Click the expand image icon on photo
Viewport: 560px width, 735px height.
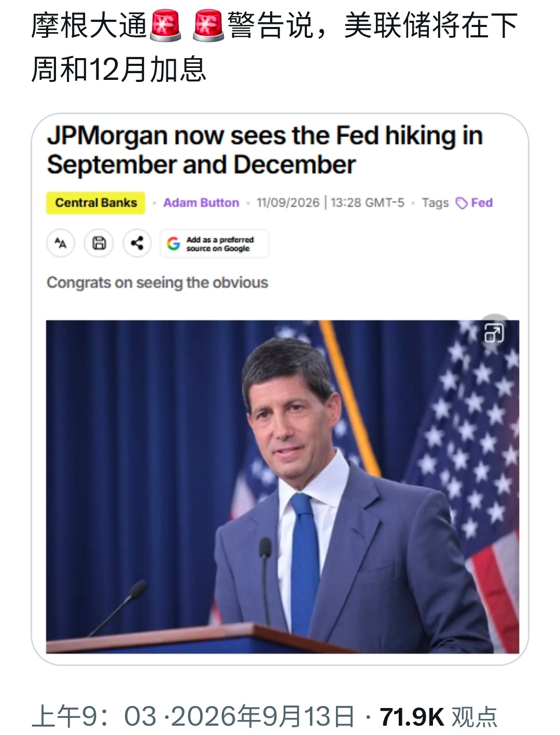[x=494, y=333]
